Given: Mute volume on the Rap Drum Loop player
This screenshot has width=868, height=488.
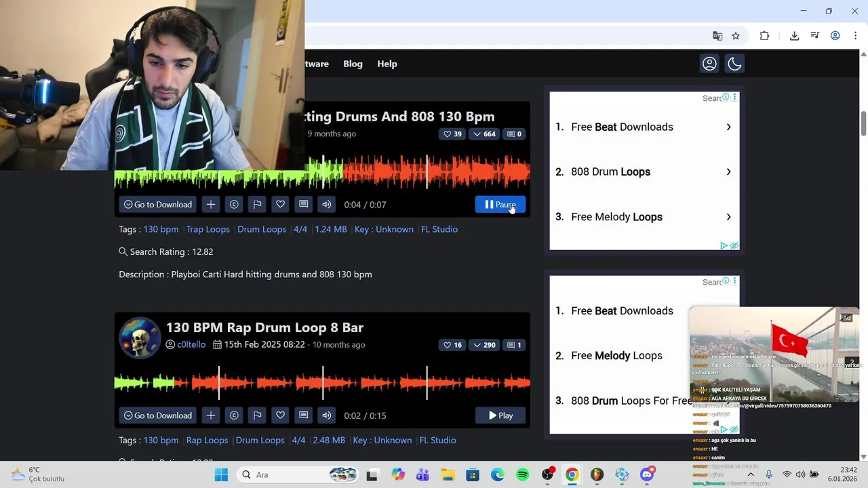Looking at the screenshot, I should click(x=326, y=415).
